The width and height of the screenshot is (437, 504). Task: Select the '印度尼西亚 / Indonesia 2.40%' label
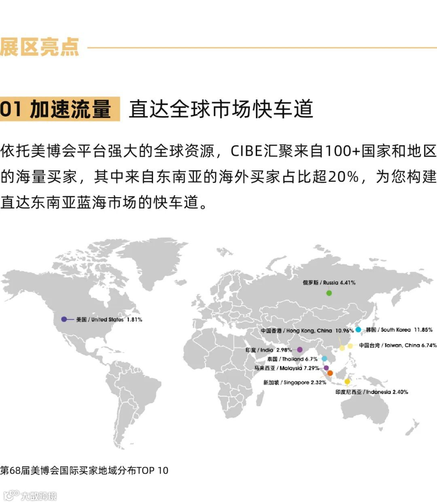[x=371, y=392]
